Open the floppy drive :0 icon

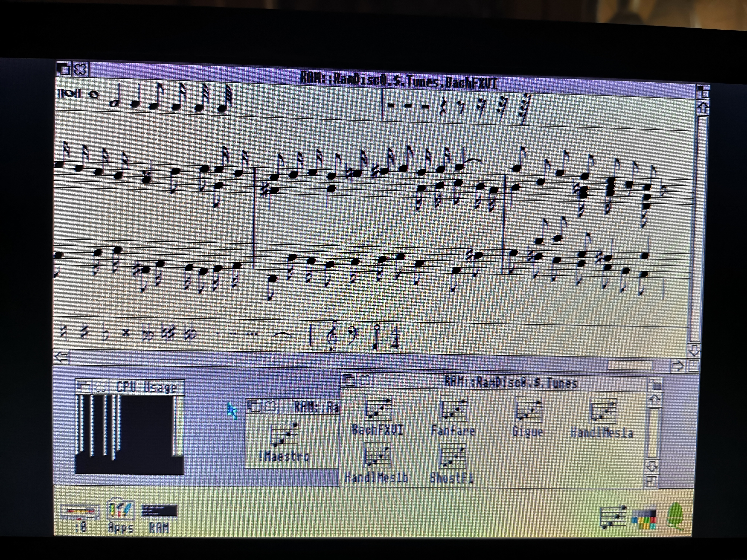pos(80,518)
